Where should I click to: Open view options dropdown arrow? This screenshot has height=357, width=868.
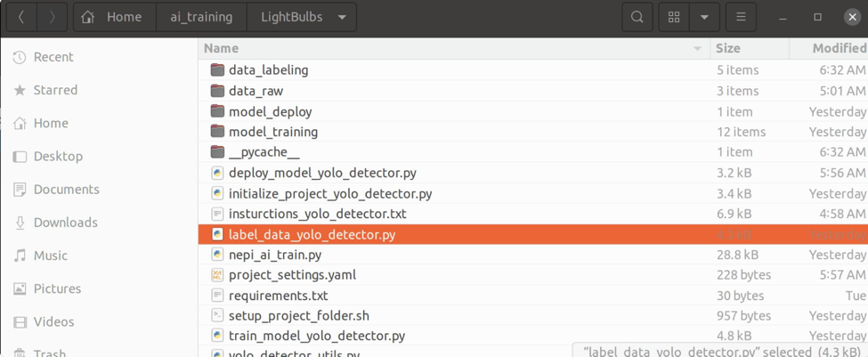(704, 17)
